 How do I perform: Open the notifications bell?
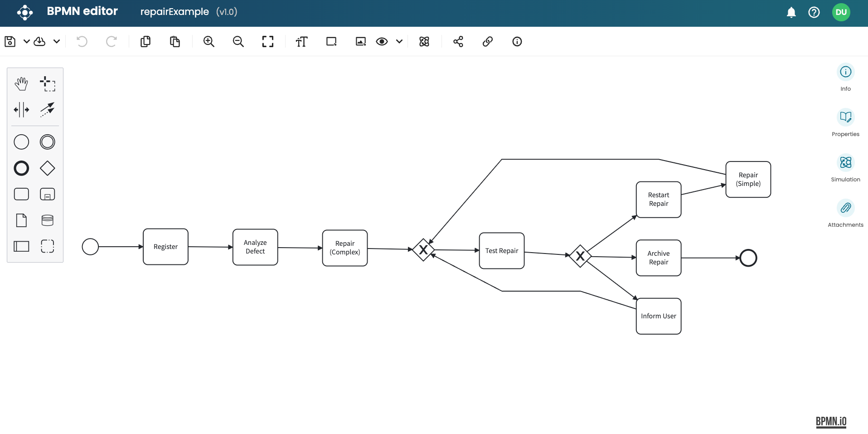click(x=791, y=12)
